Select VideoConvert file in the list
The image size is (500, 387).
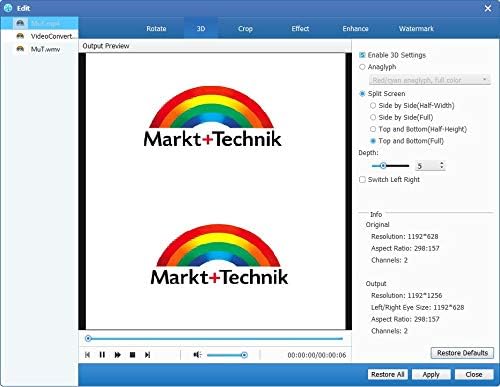pos(39,36)
